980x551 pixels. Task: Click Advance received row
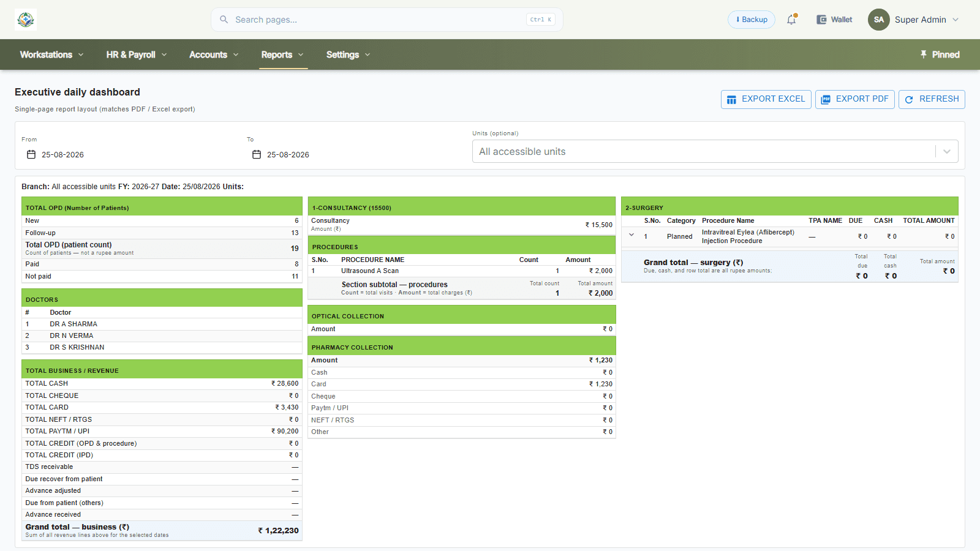point(162,514)
